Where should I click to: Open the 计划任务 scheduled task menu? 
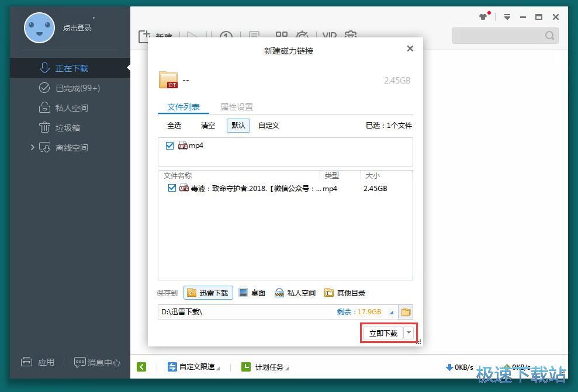point(265,367)
